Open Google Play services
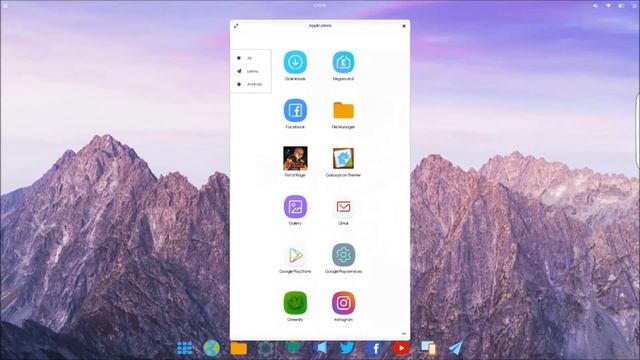Image resolution: width=640 pixels, height=360 pixels. point(343,255)
